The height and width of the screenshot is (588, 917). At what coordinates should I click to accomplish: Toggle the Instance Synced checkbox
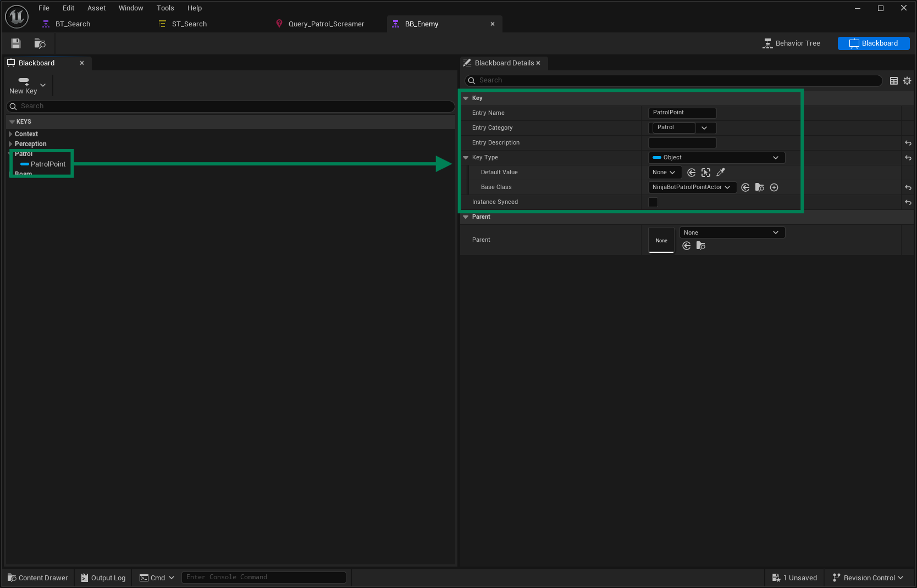653,202
